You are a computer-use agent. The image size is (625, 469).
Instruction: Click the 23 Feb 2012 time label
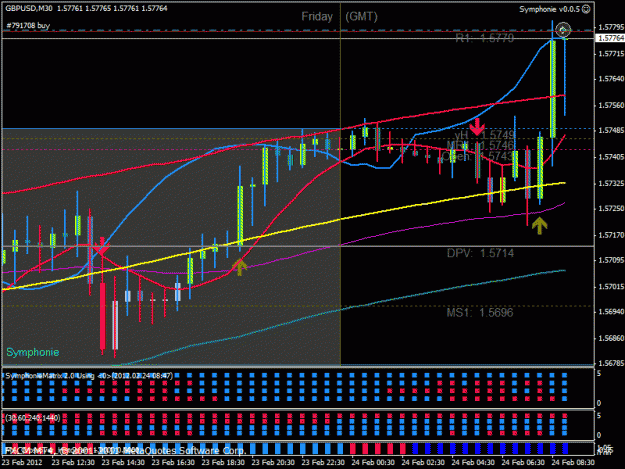(x=22, y=463)
